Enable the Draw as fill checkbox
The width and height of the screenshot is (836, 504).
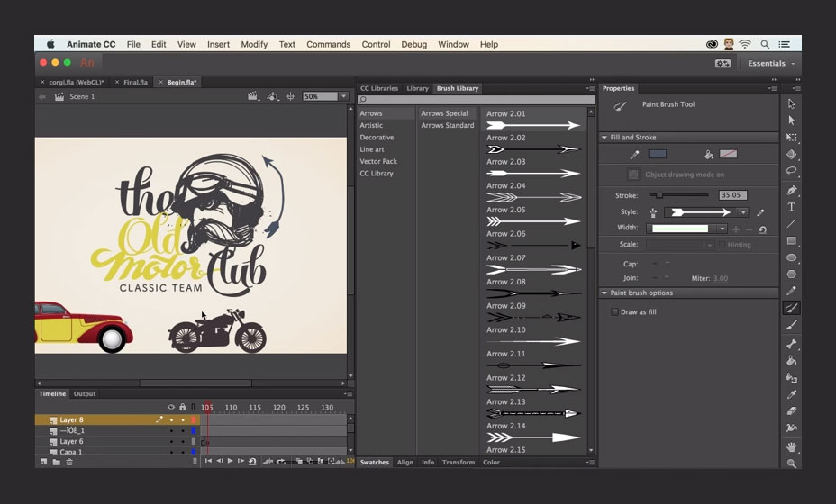pos(614,312)
